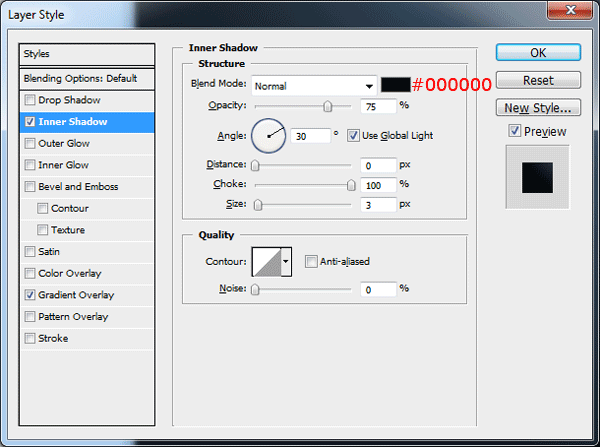Expand the Contour picker arrow
Screen dimensions: 600x447
(287, 262)
